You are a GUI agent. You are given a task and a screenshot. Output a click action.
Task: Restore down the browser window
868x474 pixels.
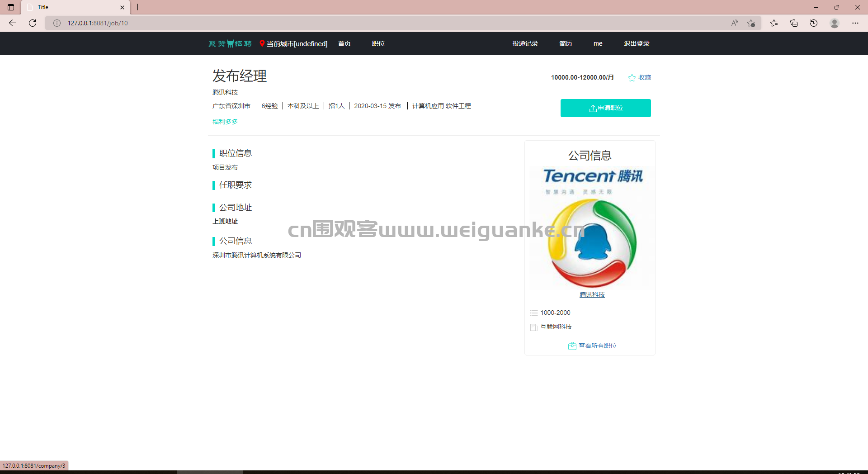[x=837, y=7]
